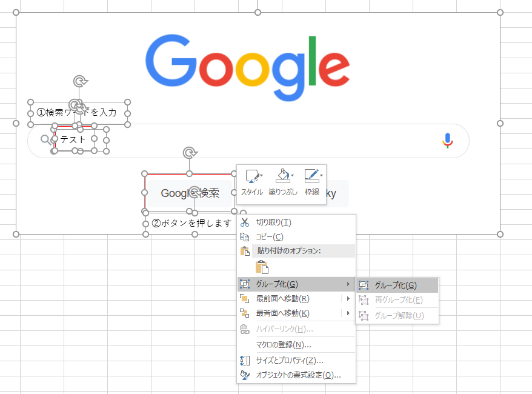Open オブジェクトの書式設定(O)... entry

coord(296,375)
